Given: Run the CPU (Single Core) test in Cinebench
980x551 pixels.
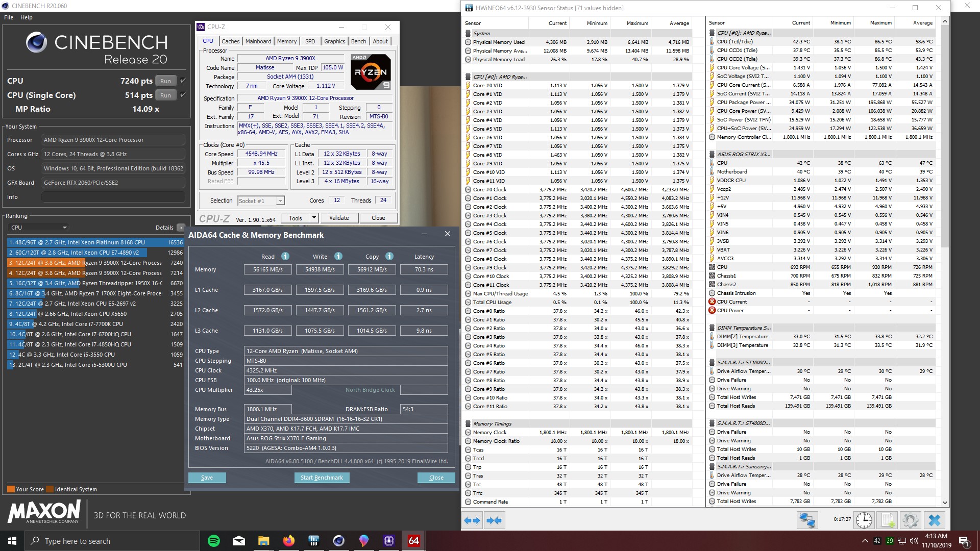Looking at the screenshot, I should pyautogui.click(x=166, y=95).
